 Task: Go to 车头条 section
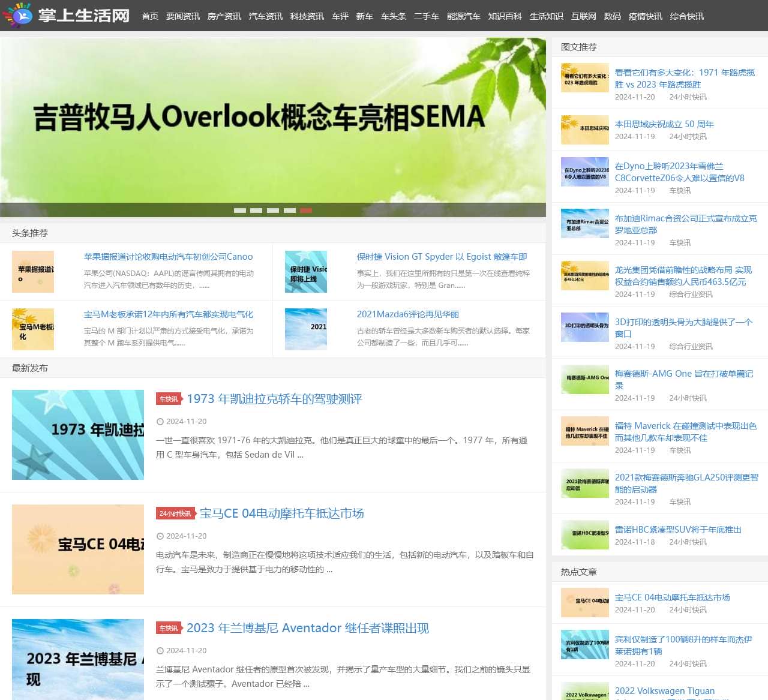point(394,16)
